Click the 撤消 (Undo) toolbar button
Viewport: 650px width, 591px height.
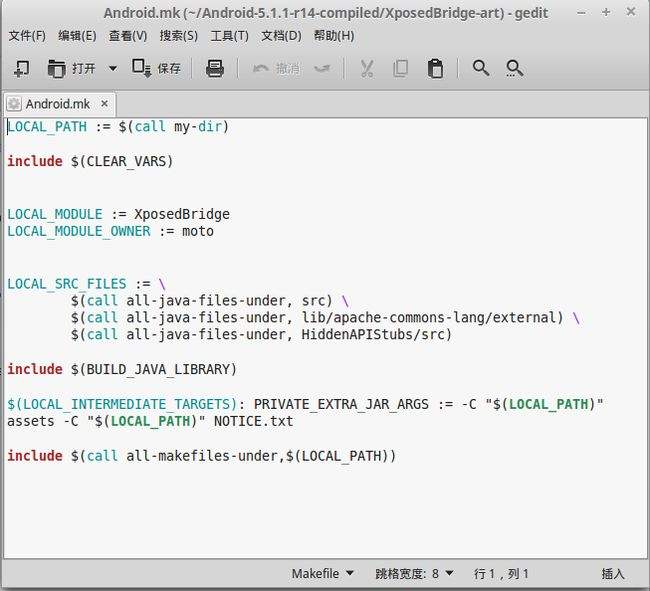[276, 68]
